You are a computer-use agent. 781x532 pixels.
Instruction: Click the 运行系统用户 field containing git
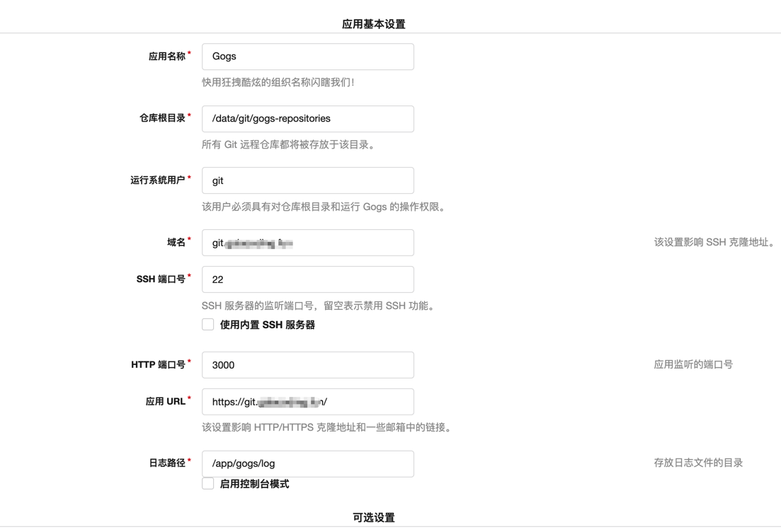(307, 180)
